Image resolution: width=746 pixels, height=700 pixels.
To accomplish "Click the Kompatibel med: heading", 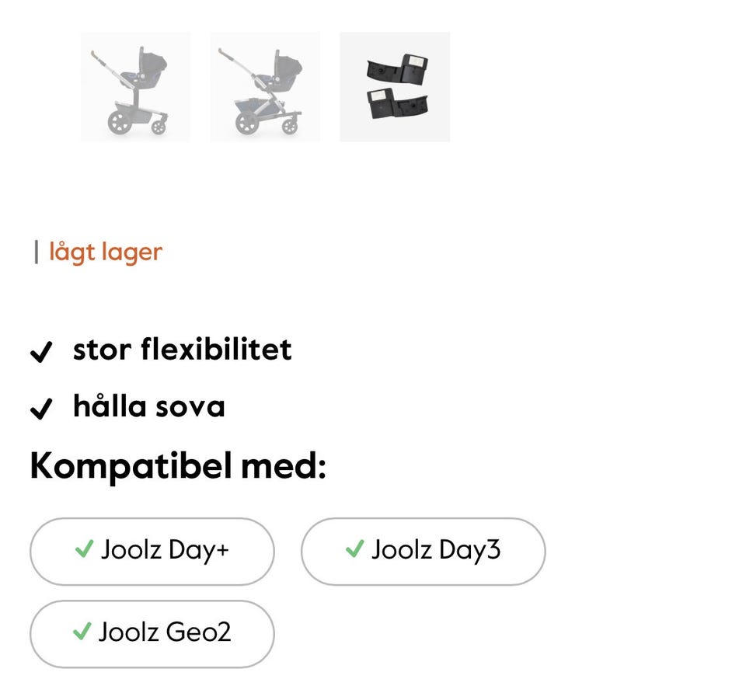I will [177, 467].
